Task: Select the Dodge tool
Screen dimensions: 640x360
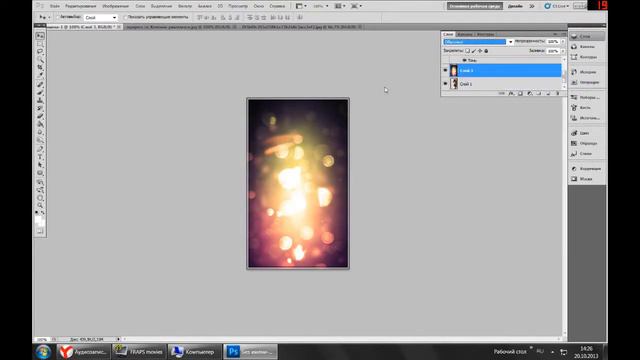Action: click(40, 140)
